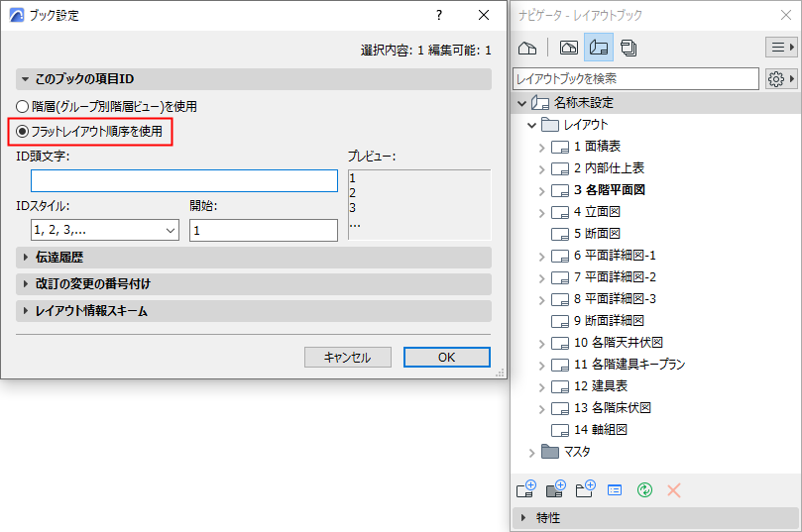Open IDスタイル dropdown list
Screen dimensions: 802x532
(105, 231)
